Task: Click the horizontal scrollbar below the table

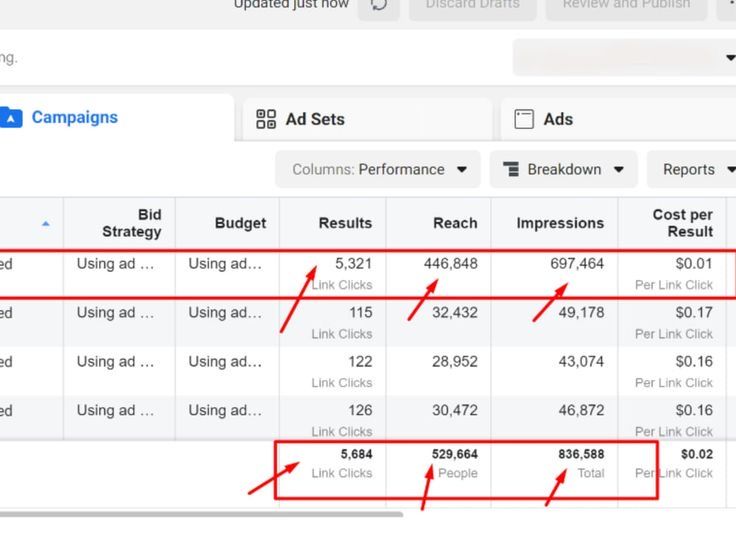Action: (200, 515)
